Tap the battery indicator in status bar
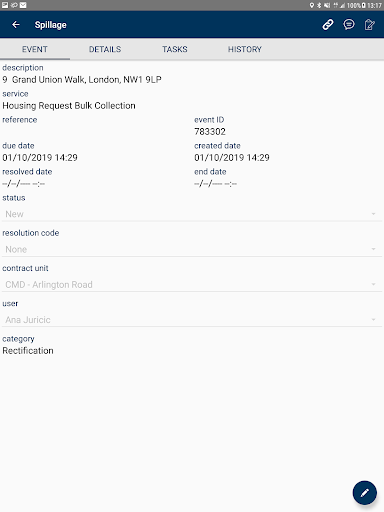Screen dimensions: 384x512 pos(364,5)
